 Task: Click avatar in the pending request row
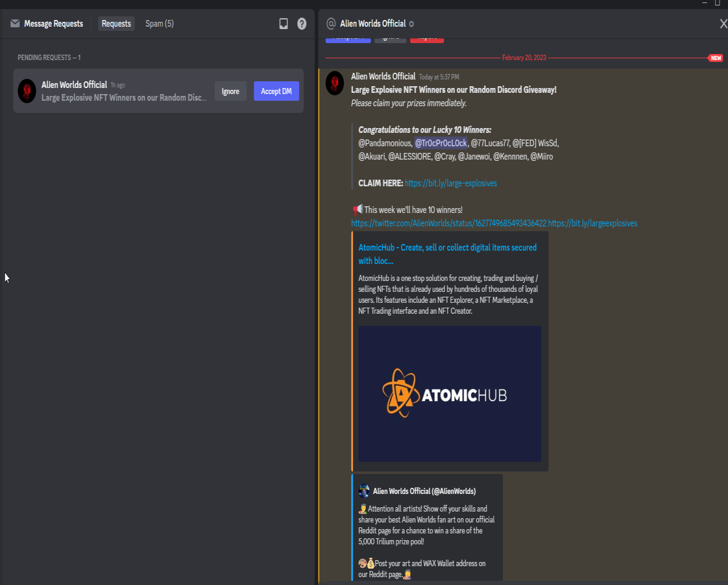click(x=27, y=90)
